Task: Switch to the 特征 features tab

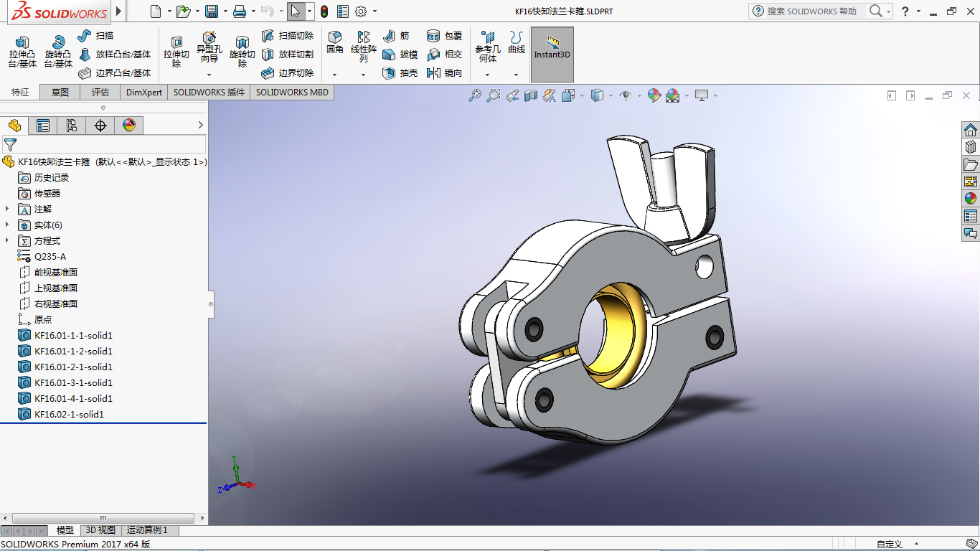Action: pyautogui.click(x=20, y=92)
